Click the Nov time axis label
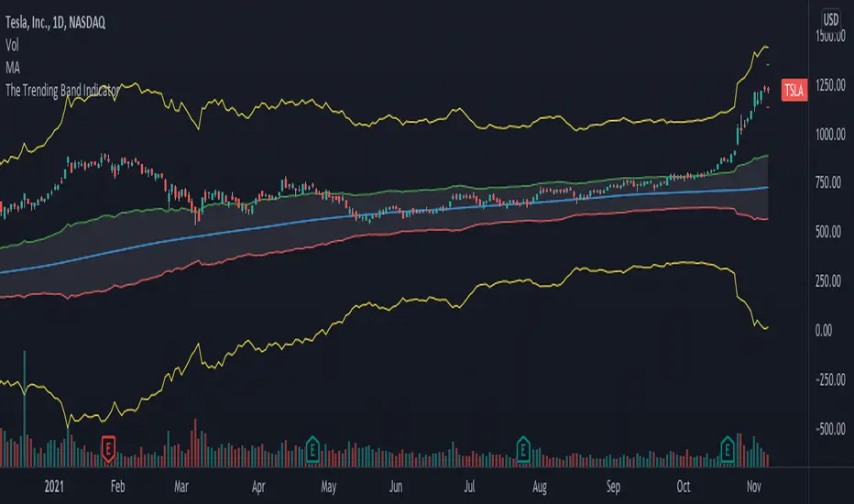The width and height of the screenshot is (854, 504). tap(754, 487)
